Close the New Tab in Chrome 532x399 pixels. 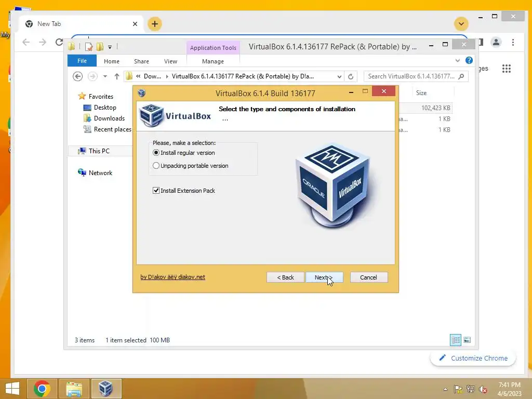(x=135, y=24)
